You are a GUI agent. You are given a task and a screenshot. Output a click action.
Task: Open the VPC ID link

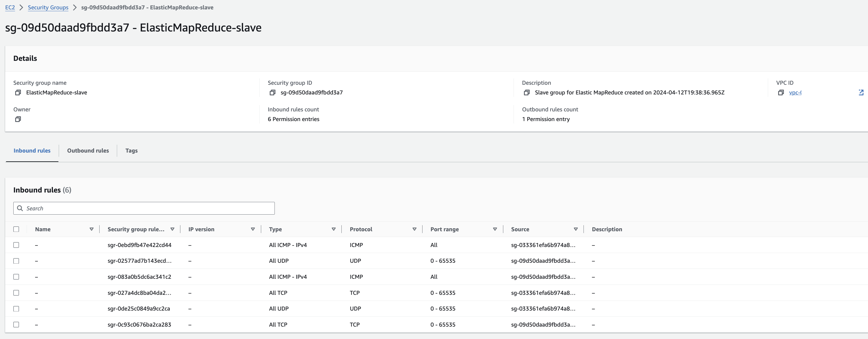pos(795,92)
